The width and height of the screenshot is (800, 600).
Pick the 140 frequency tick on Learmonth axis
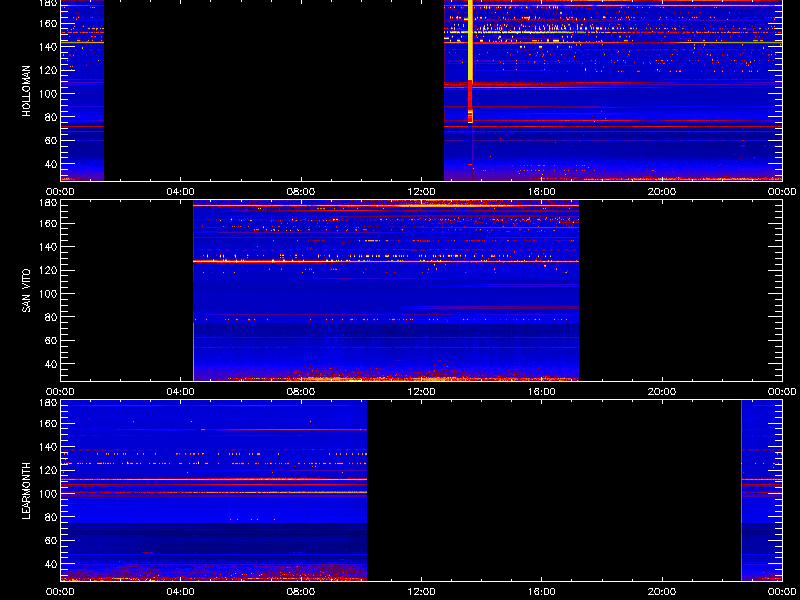tap(48, 447)
